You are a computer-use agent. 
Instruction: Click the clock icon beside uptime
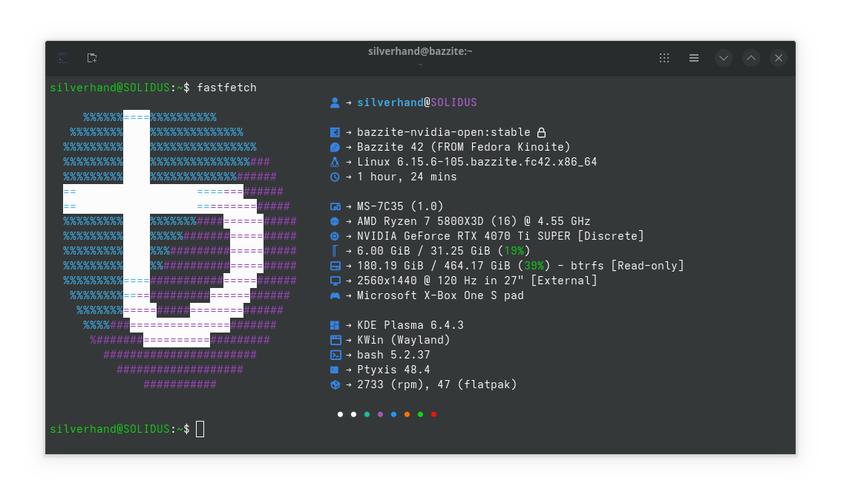point(335,177)
